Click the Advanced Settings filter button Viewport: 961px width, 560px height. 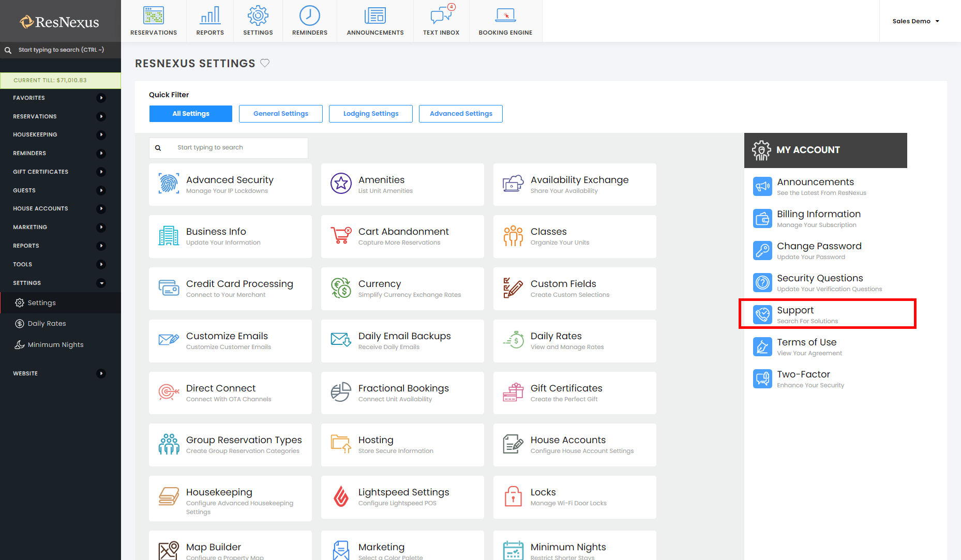pos(461,114)
